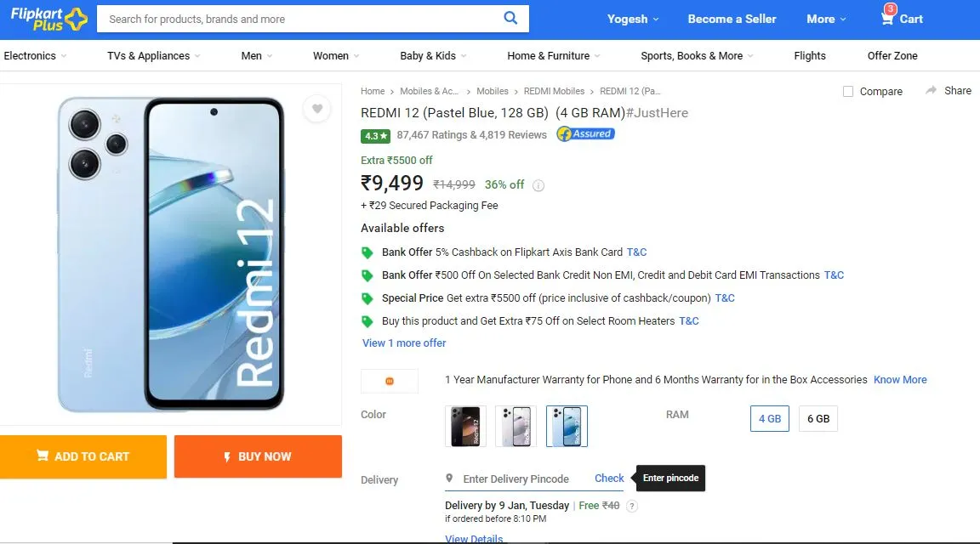The image size is (980, 544).
Task: Open the Flights menu item
Action: tap(809, 55)
